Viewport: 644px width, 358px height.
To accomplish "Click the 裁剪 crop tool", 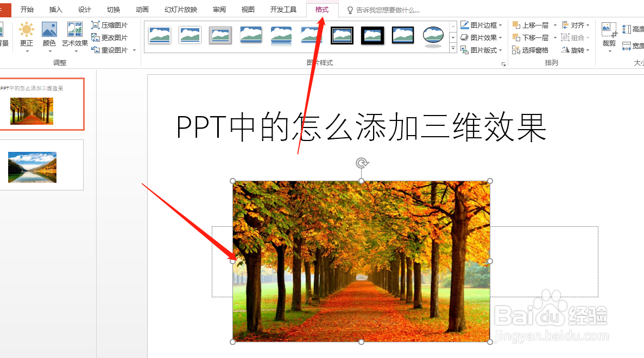I will [609, 37].
